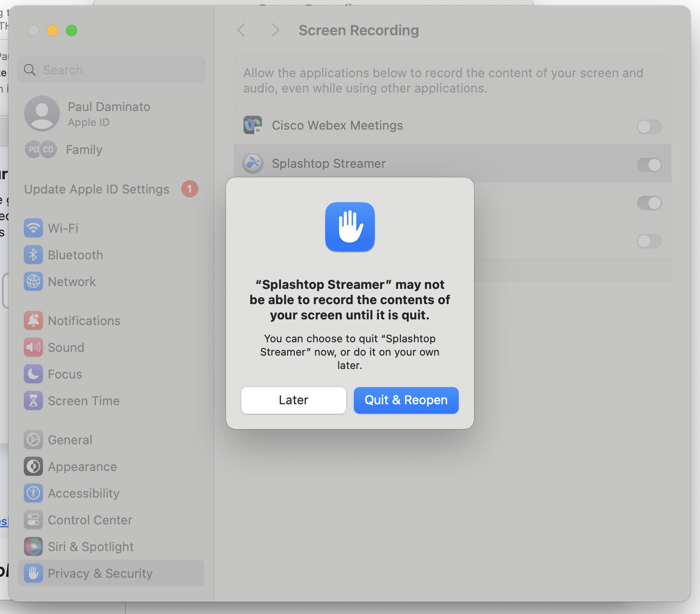Click the Cisco Webex Meetings app icon
The height and width of the screenshot is (614, 700).
click(253, 125)
